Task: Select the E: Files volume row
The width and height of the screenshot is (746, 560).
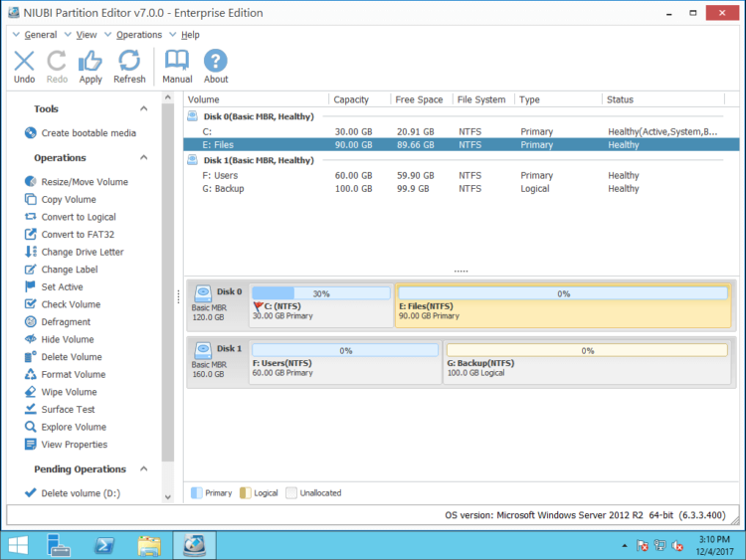Action: click(461, 144)
